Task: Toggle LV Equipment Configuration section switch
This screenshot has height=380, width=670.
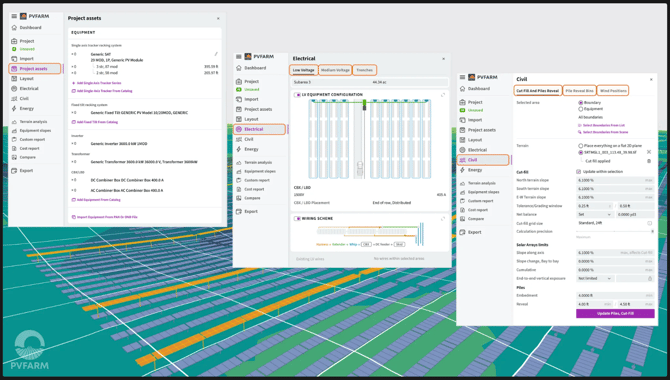Action: tap(297, 95)
